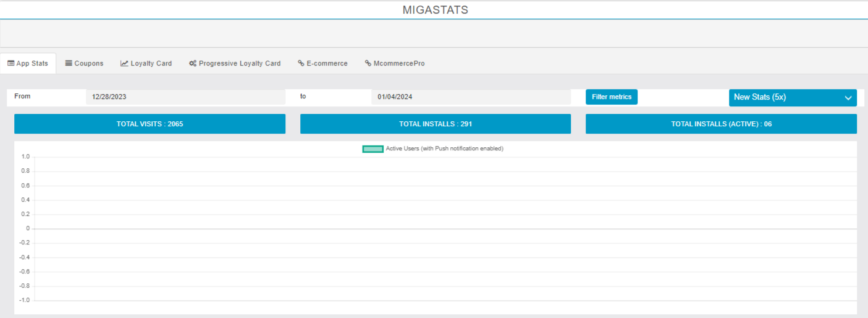Click the green Active Users legend swatch
Viewport: 868px width, 318px height.
coord(373,149)
